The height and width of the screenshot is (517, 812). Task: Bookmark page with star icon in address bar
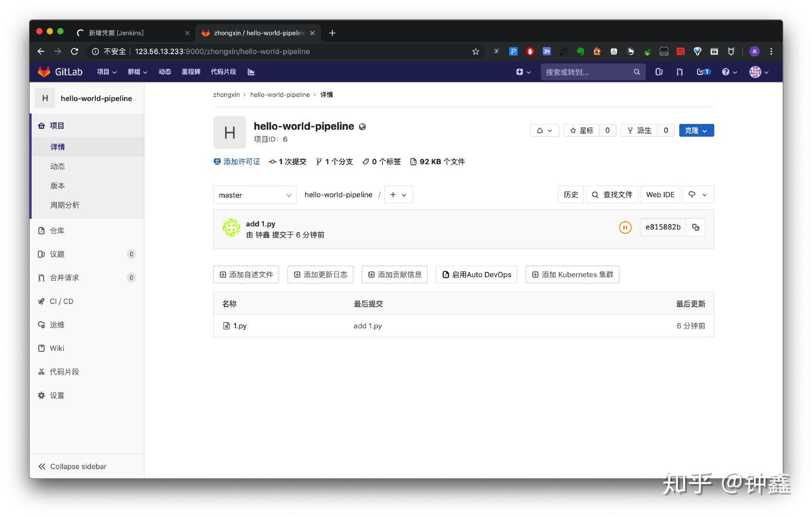(475, 51)
